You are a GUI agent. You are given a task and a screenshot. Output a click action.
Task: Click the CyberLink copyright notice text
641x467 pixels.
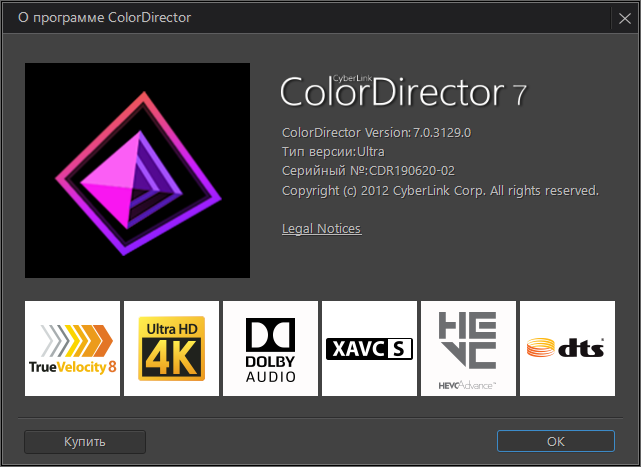coord(440,190)
